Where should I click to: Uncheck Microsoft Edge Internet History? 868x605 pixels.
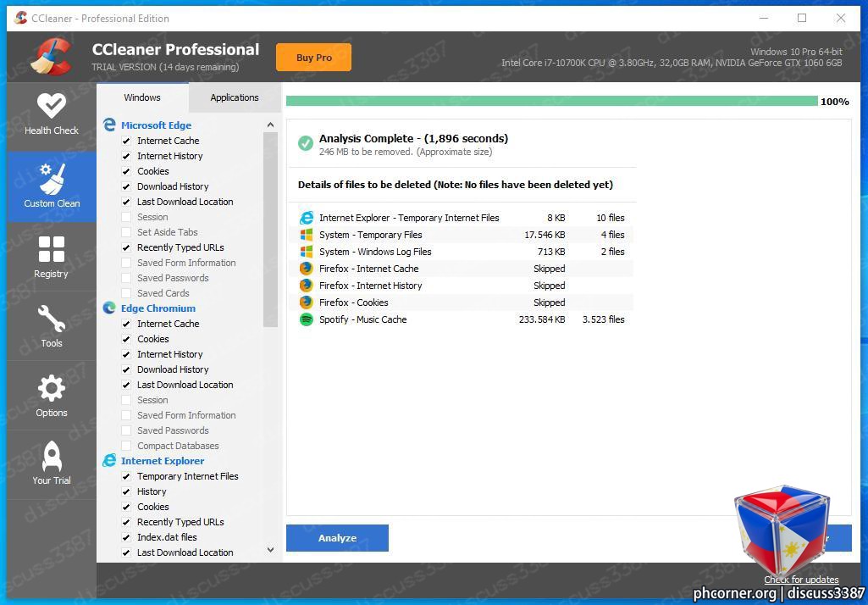tap(126, 156)
